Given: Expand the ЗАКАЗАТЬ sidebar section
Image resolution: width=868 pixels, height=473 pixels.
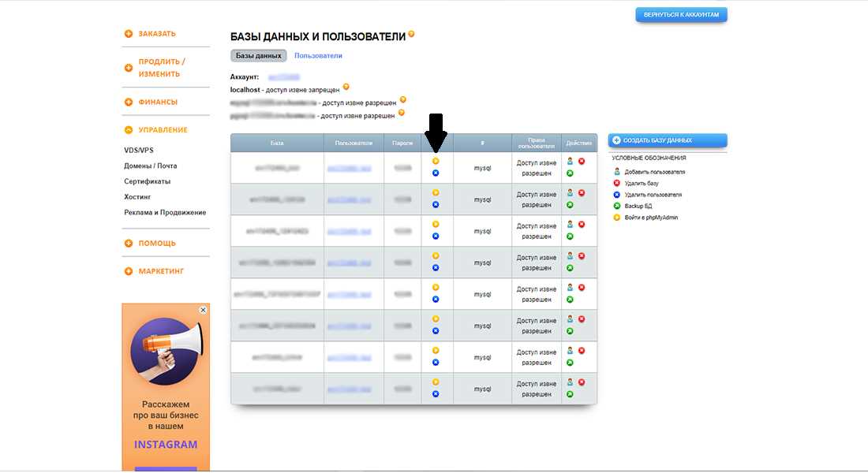Looking at the screenshot, I should point(150,34).
